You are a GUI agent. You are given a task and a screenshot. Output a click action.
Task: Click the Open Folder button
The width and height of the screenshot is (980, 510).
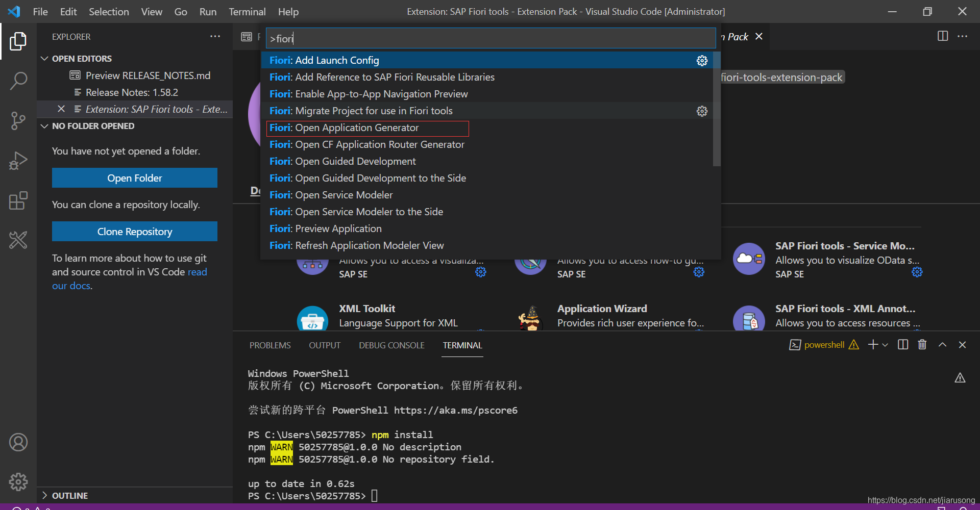[135, 178]
